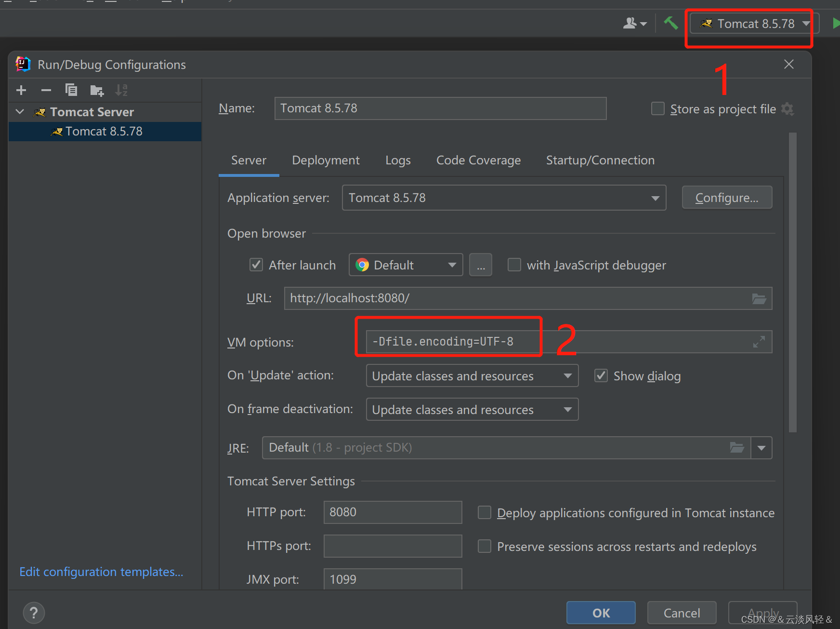Add a new run configuration with the plus icon

click(x=21, y=90)
